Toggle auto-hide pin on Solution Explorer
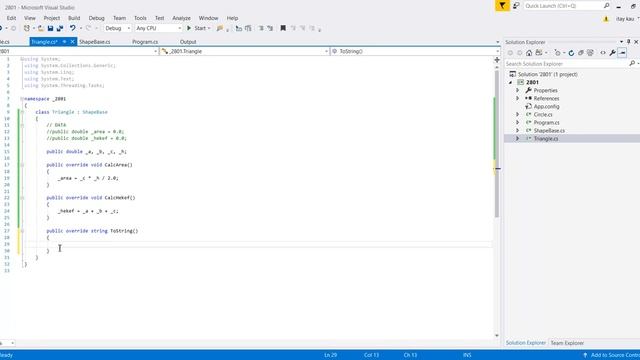The height and width of the screenshot is (360, 640). coord(629,42)
